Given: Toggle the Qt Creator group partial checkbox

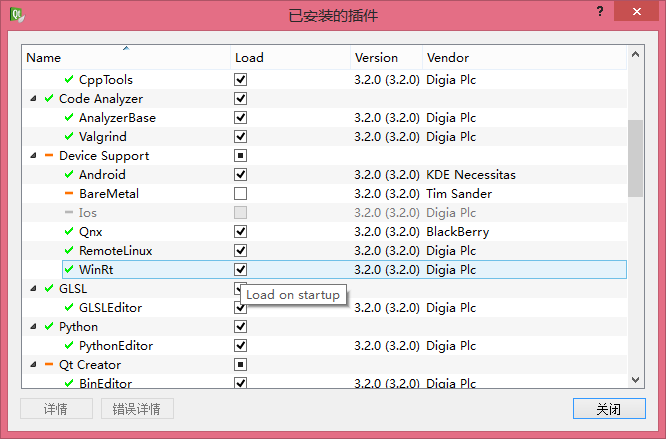Looking at the screenshot, I should 240,364.
